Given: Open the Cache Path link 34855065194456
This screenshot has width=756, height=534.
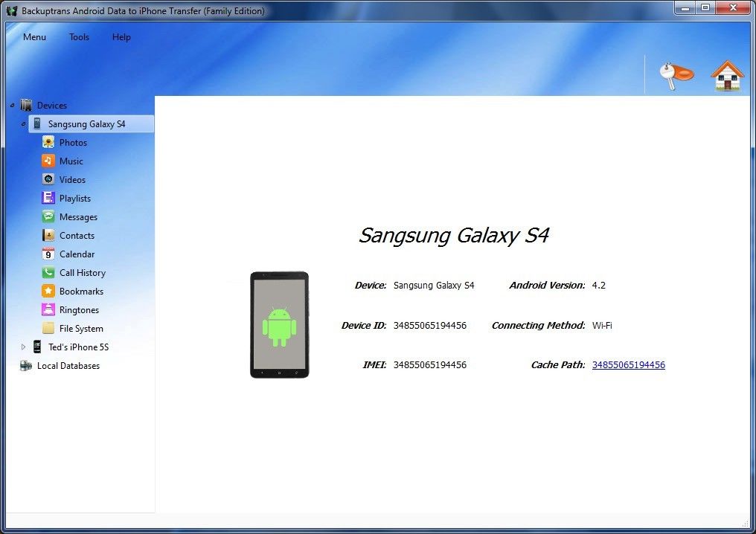Looking at the screenshot, I should point(628,365).
